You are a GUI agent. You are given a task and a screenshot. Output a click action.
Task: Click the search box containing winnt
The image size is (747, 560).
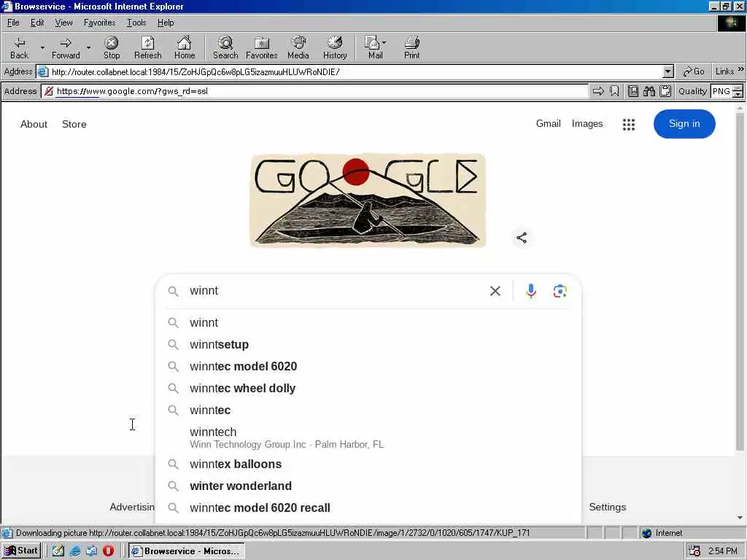tap(333, 291)
